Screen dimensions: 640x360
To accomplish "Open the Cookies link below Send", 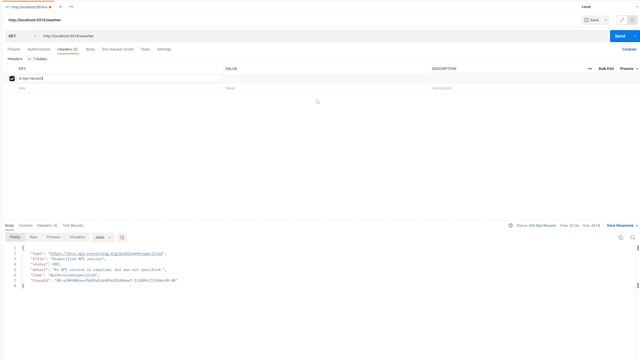I will click(629, 49).
